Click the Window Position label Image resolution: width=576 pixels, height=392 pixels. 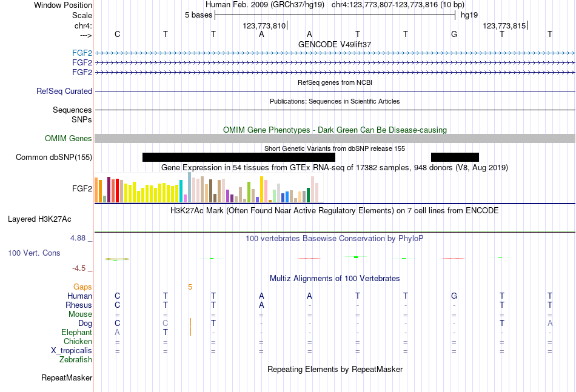point(63,5)
